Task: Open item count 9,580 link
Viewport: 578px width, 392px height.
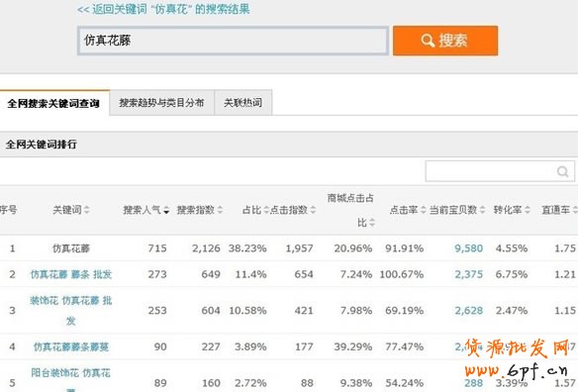Action: pyautogui.click(x=468, y=248)
